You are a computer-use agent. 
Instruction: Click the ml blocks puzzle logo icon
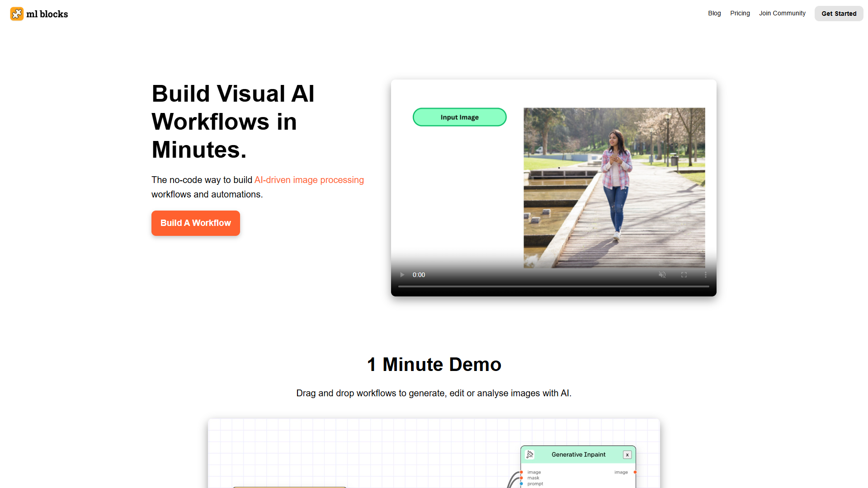(17, 14)
